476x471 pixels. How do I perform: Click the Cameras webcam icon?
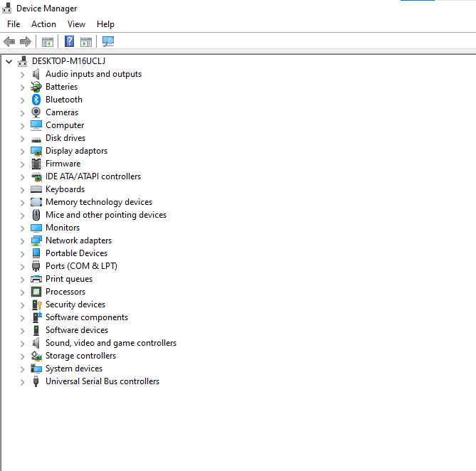click(x=36, y=112)
